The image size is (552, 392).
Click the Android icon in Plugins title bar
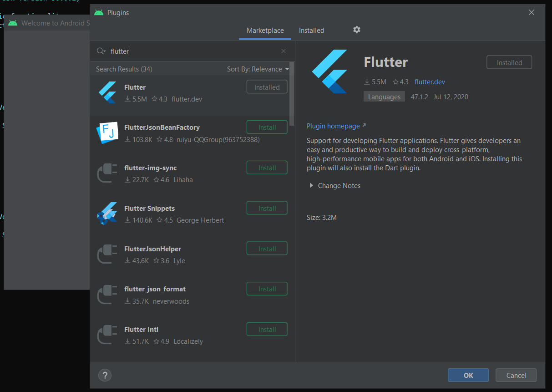[x=98, y=12]
